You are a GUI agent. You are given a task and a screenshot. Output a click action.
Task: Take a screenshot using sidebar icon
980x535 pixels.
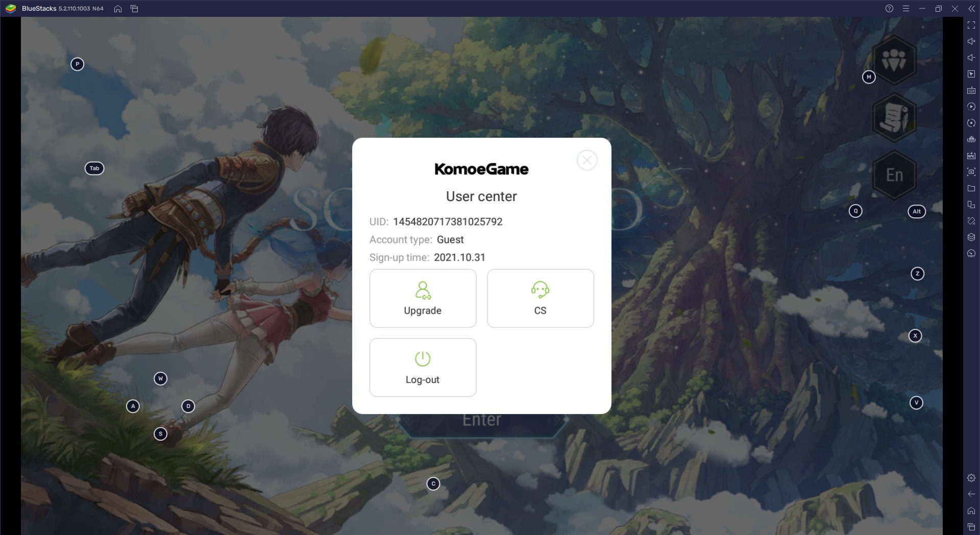[971, 172]
